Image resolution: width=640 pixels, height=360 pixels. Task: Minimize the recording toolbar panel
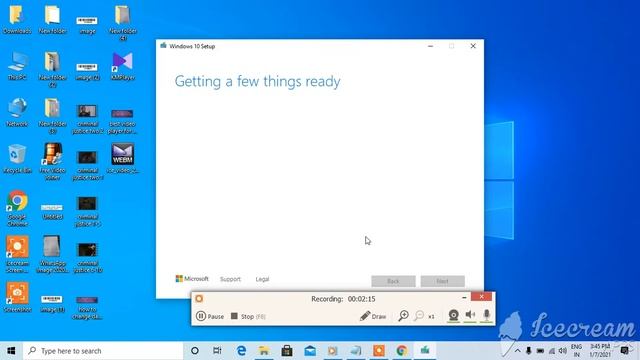(x=464, y=298)
